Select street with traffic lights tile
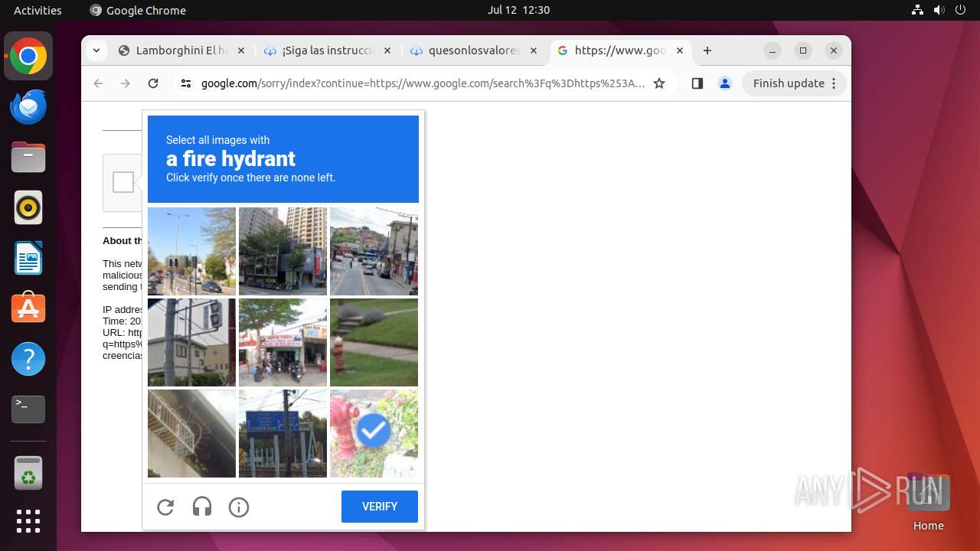 tap(191, 251)
